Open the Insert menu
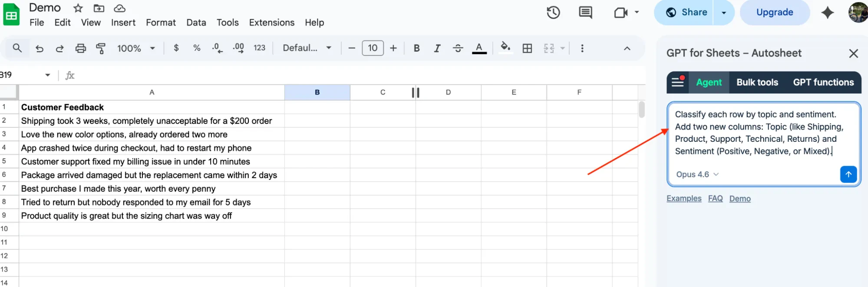The width and height of the screenshot is (868, 287). pos(123,23)
